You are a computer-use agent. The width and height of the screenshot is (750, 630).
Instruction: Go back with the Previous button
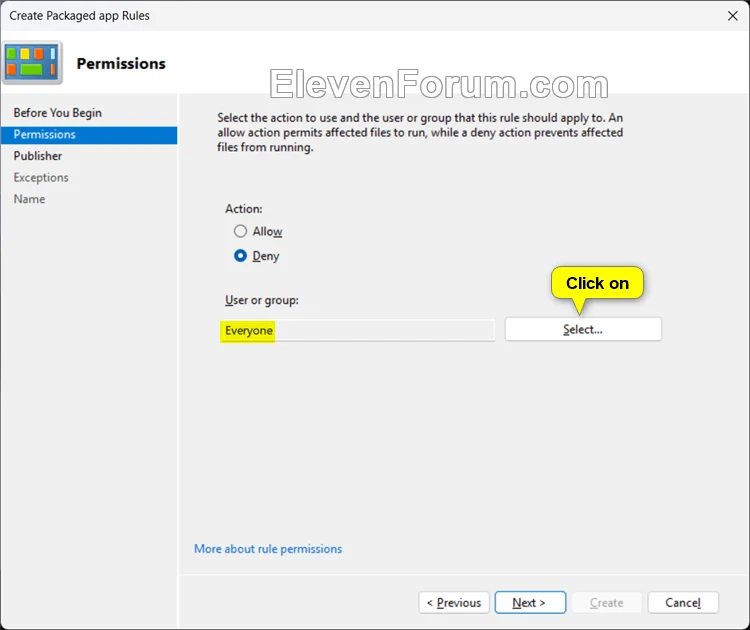(x=453, y=603)
